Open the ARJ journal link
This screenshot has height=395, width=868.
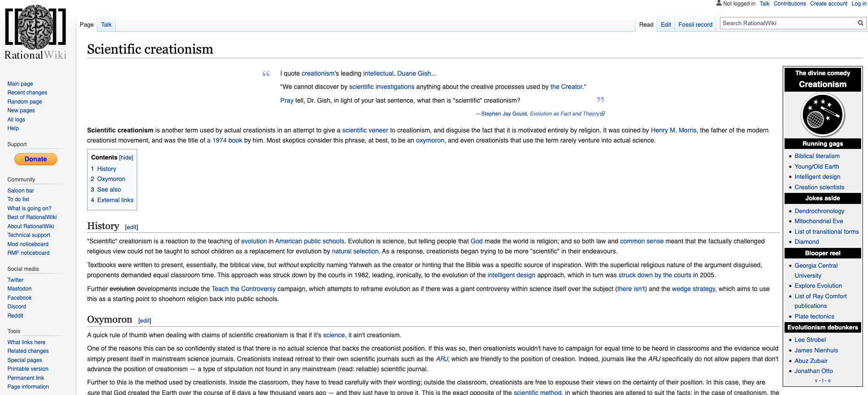pos(442,359)
